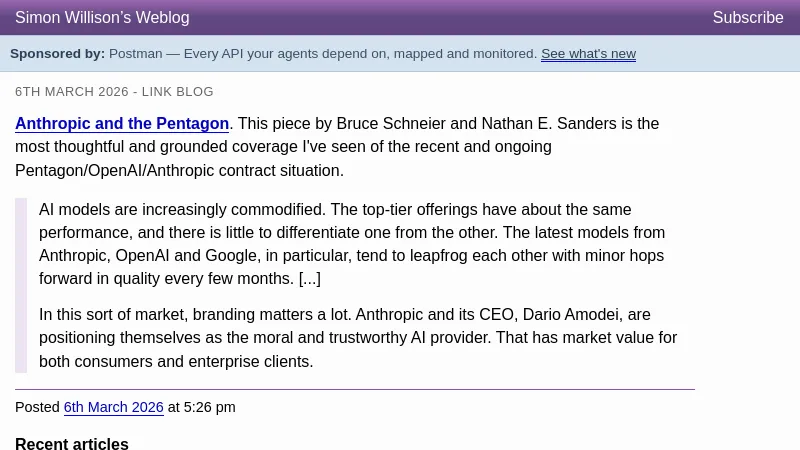The image size is (800, 450).
Task: Click the "[...]" ellipsis in the quote
Action: tap(309, 279)
